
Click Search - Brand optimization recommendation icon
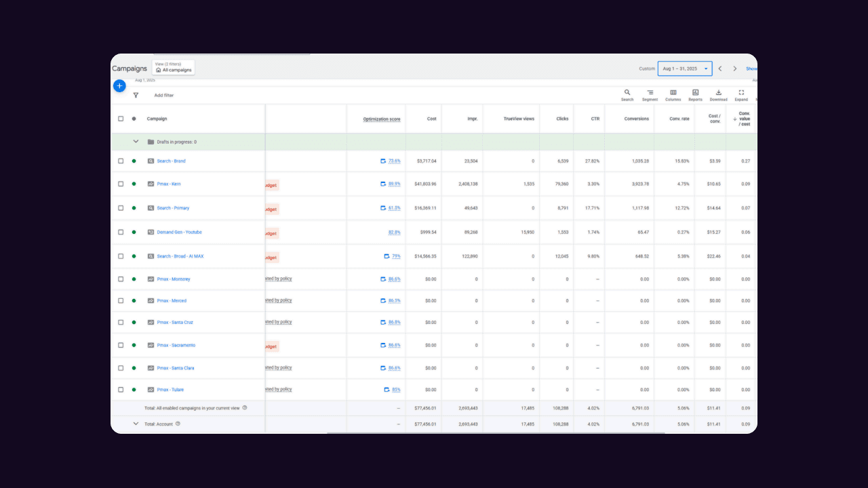[383, 161]
